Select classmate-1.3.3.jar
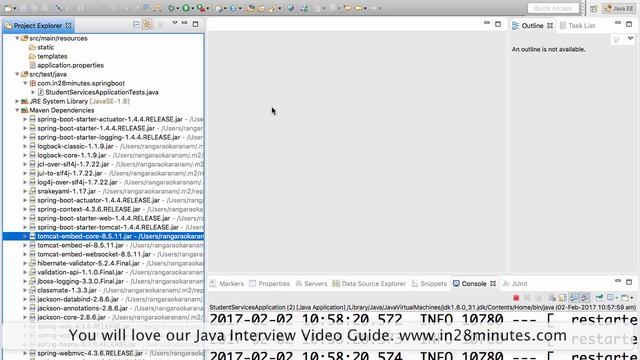This screenshot has height=360, width=640. click(x=67, y=290)
